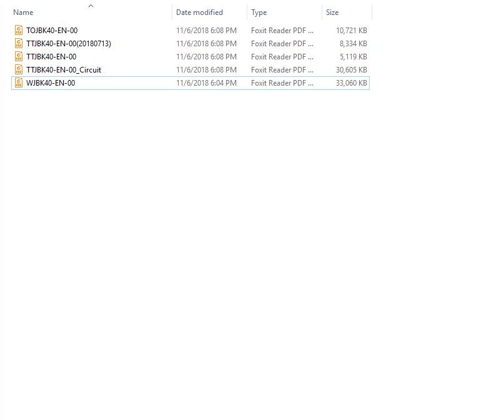The height and width of the screenshot is (420, 504).
Task: Click Type cell of TTJBK40-EN-00_Circuit row
Action: click(x=282, y=70)
